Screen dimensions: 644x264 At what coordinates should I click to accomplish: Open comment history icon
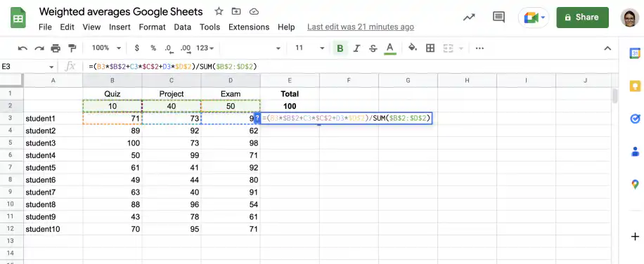tap(498, 18)
